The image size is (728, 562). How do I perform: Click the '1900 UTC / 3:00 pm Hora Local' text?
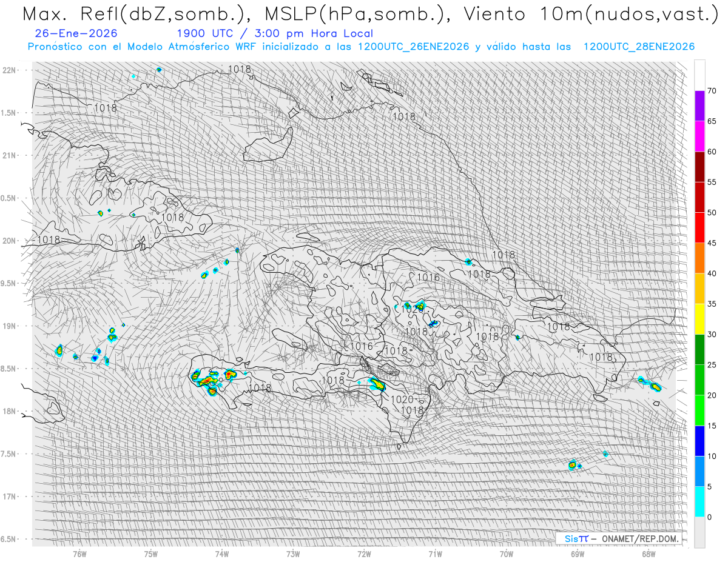tap(275, 34)
